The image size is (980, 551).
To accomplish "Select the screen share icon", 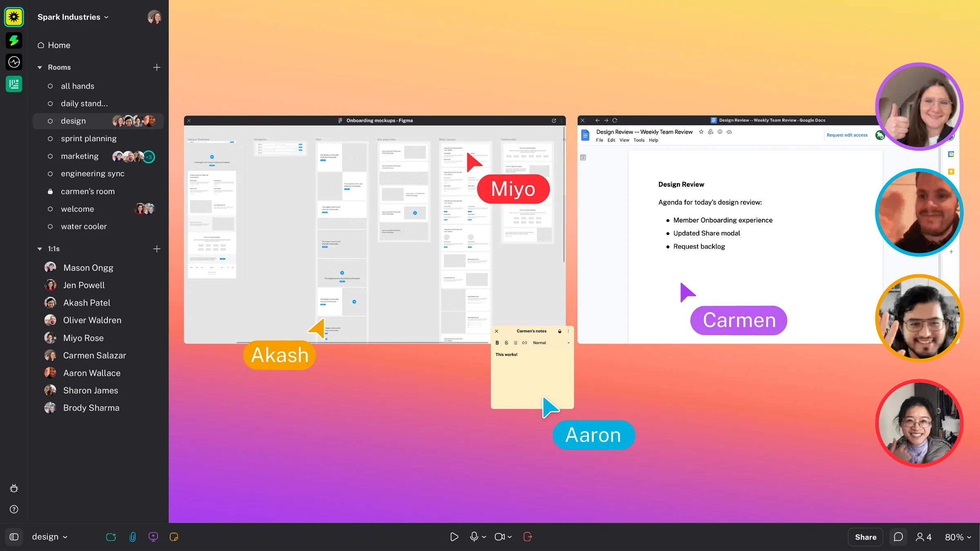I will (153, 537).
